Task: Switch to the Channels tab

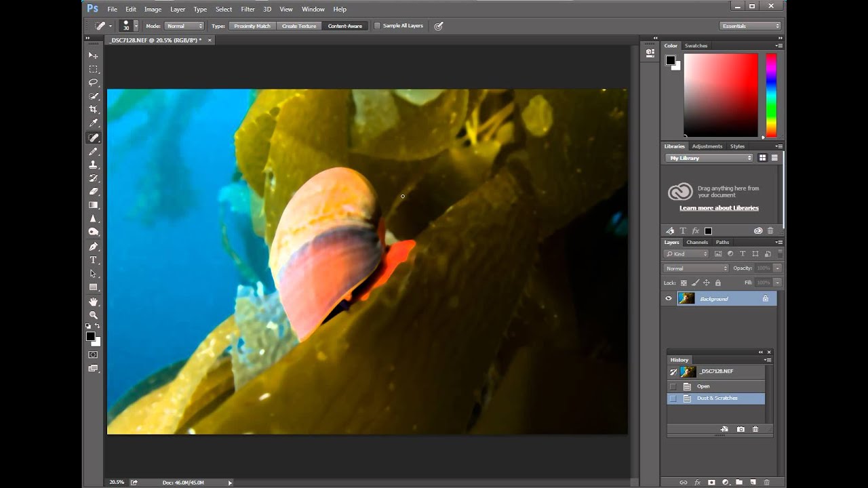Action: (697, 242)
